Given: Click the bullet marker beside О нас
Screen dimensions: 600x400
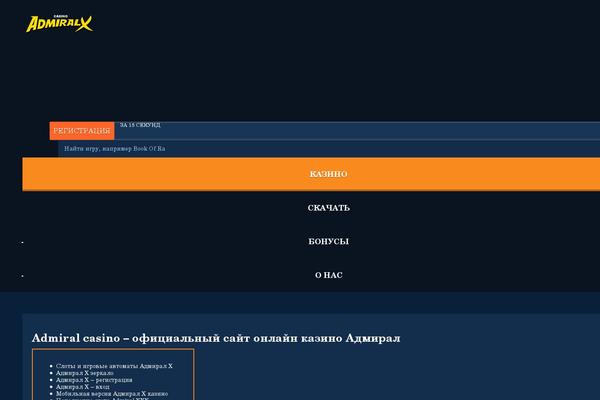Looking at the screenshot, I should pos(22,276).
